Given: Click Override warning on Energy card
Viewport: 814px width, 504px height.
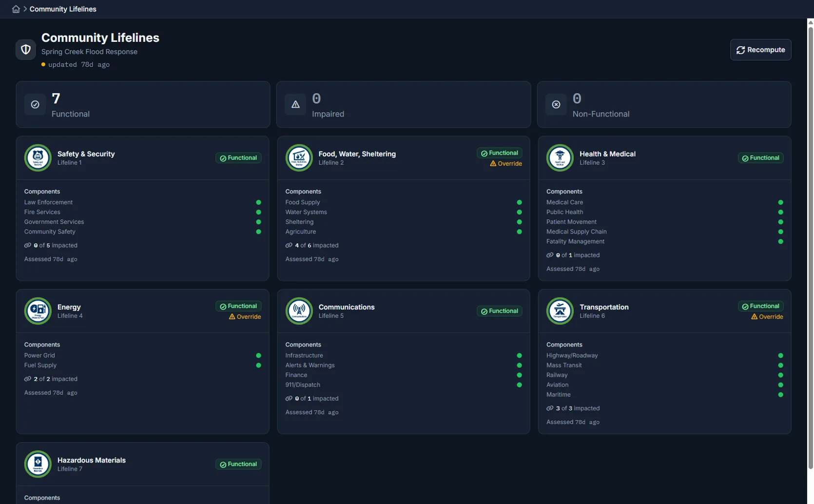Looking at the screenshot, I should pos(245,317).
